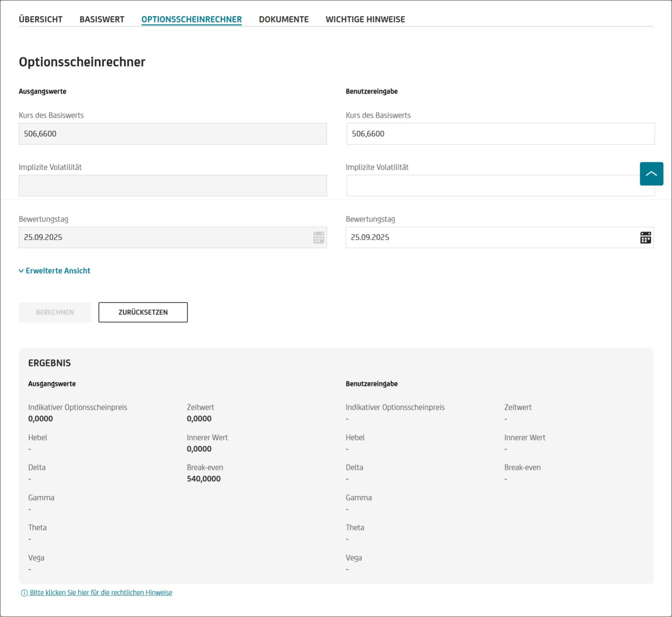Click the Zurücksetzen button
Image resolution: width=672 pixels, height=617 pixels.
pos(143,312)
